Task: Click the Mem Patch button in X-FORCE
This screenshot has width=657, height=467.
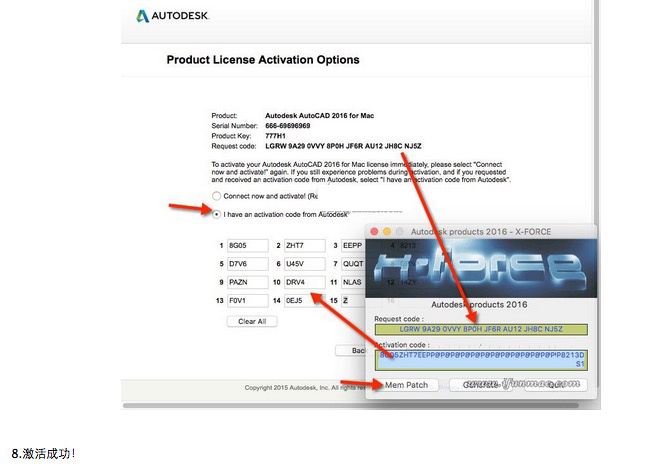Action: 406,385
